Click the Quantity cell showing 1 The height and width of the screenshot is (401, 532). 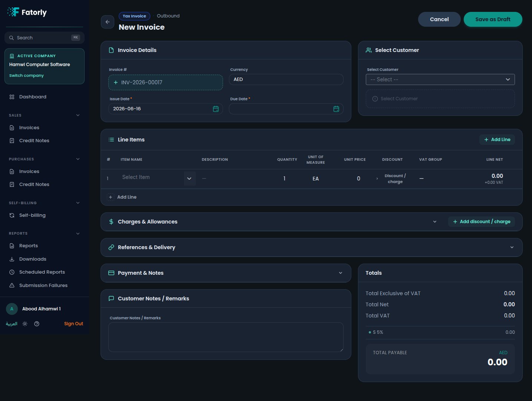tap(285, 179)
